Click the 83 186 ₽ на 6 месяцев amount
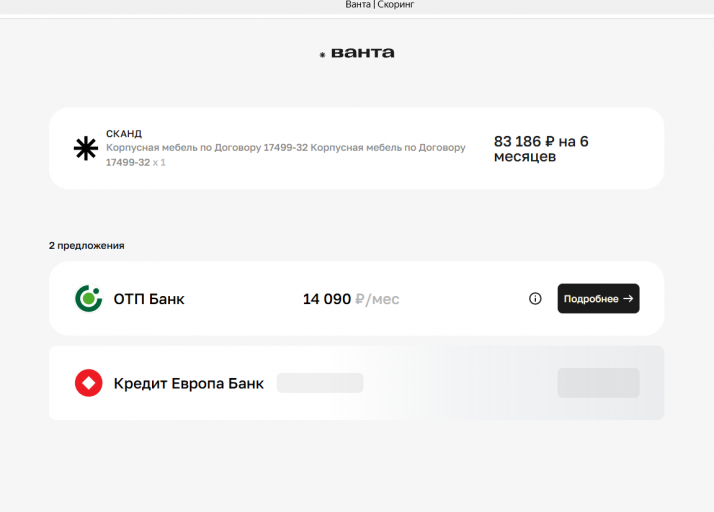Image resolution: width=714 pixels, height=512 pixels. [541, 148]
